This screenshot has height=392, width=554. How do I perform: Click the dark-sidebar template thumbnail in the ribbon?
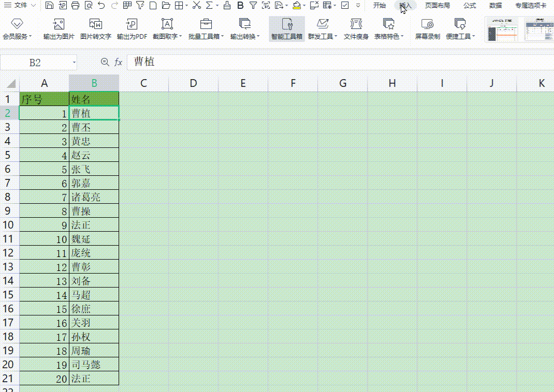[502, 29]
